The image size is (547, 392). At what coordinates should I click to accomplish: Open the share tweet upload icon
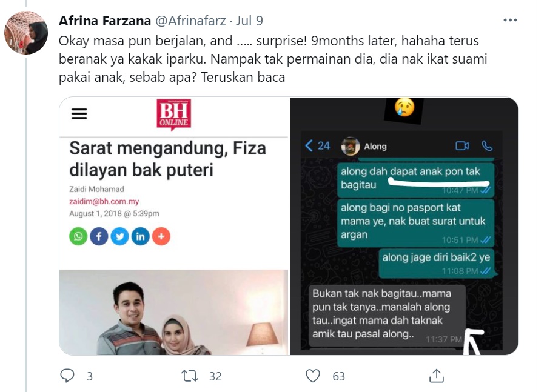tap(437, 376)
